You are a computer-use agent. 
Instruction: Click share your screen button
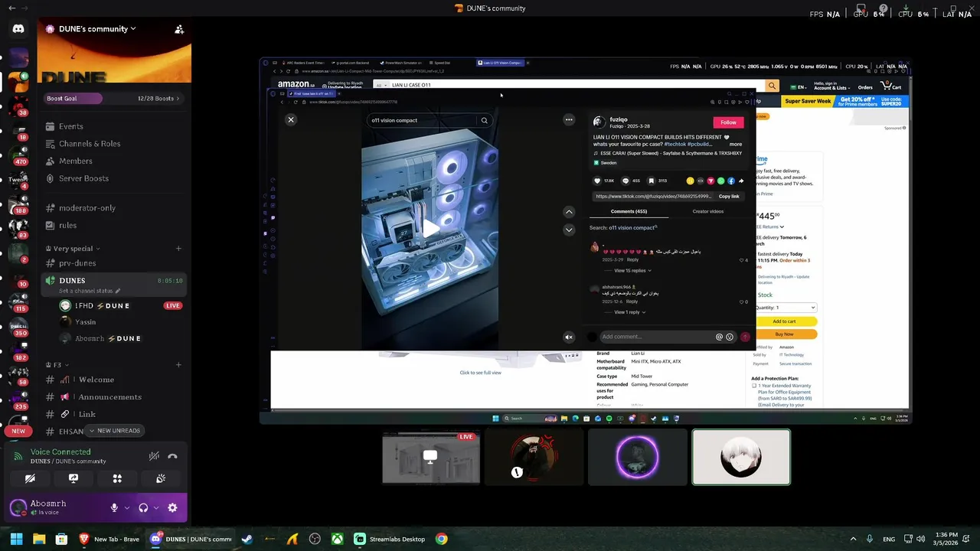[73, 478]
